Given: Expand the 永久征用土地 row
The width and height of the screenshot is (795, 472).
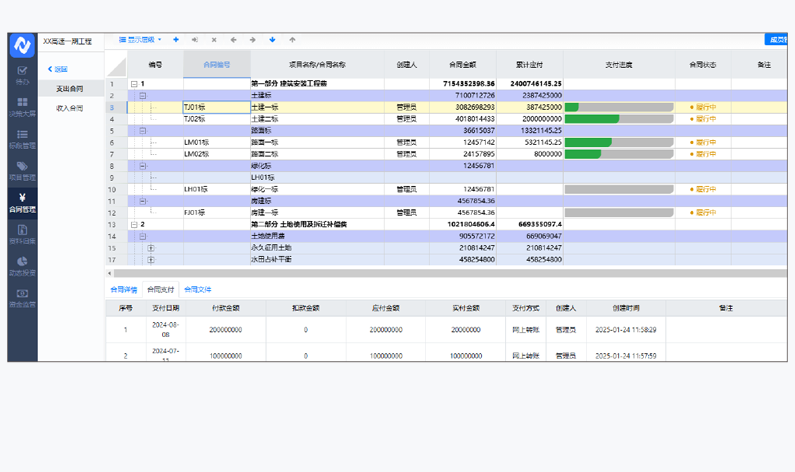Looking at the screenshot, I should click(x=151, y=248).
